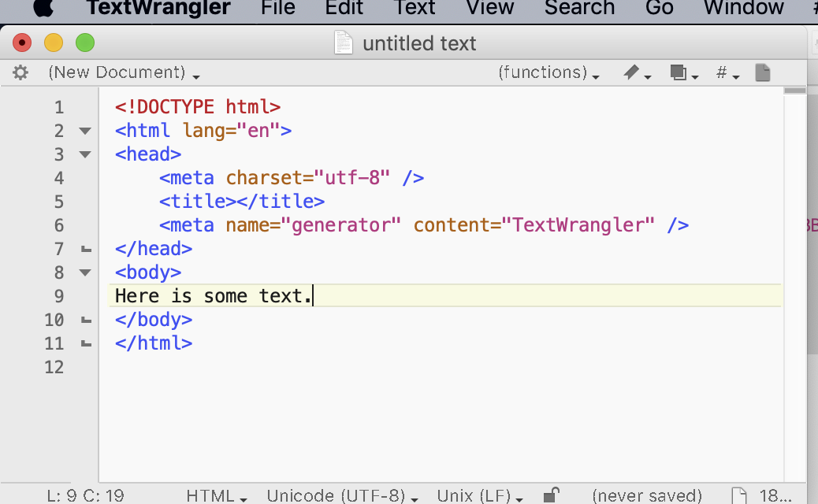This screenshot has height=504, width=818.
Task: Click the pencil editing icon in toolbar
Action: tap(630, 72)
